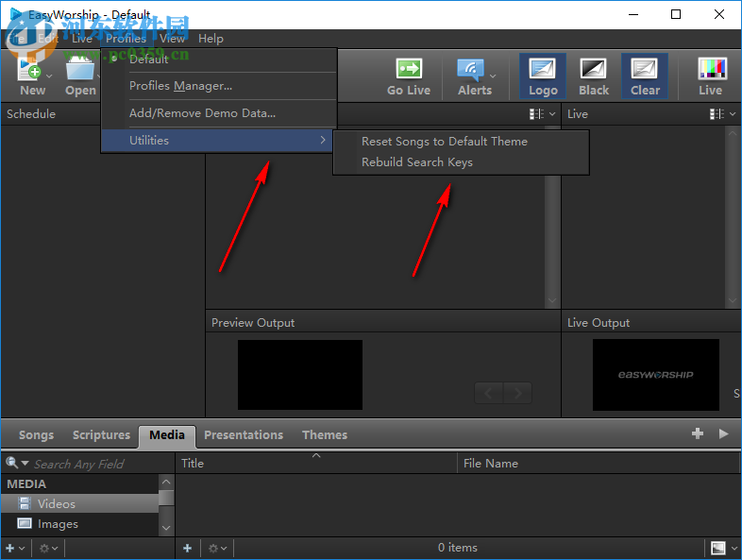
Task: Expand the Alerts dropdown arrow
Action: 493,76
